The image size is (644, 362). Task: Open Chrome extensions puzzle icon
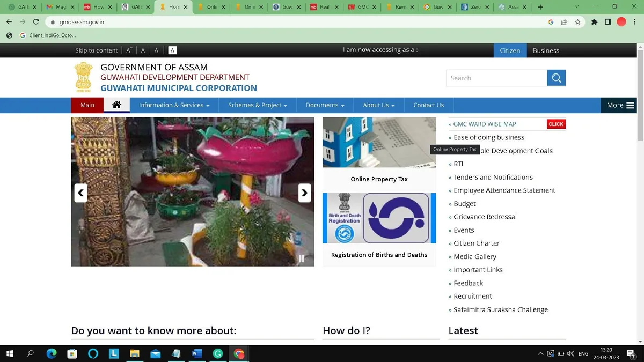tap(594, 22)
